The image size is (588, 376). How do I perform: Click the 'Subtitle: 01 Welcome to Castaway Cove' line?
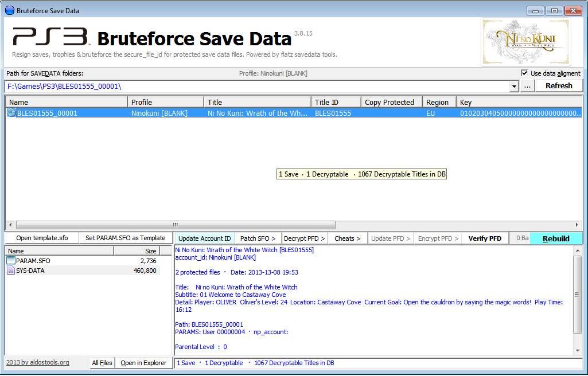tap(230, 295)
